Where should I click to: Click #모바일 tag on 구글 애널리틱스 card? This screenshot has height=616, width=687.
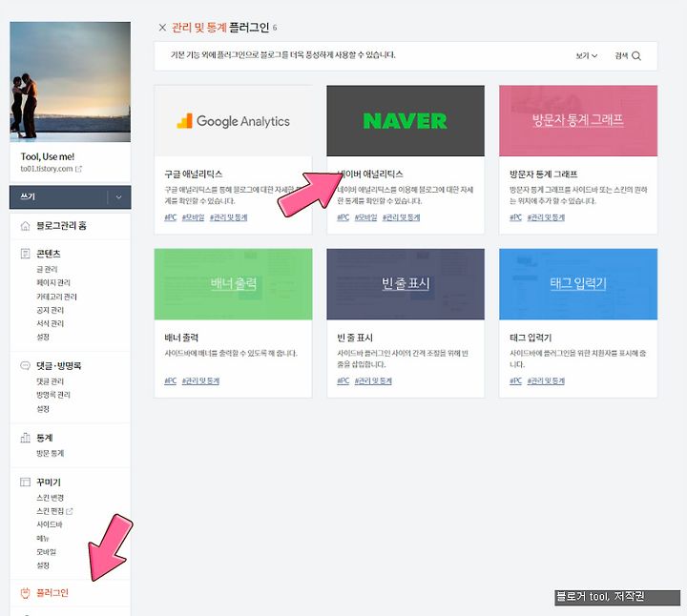tap(193, 217)
